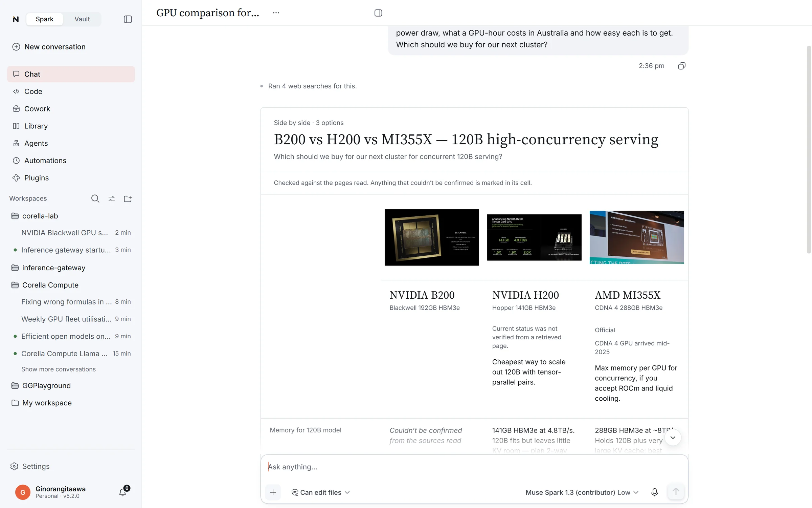Collapse the Corella Compute workspace folder
The height and width of the screenshot is (508, 812).
click(x=71, y=285)
